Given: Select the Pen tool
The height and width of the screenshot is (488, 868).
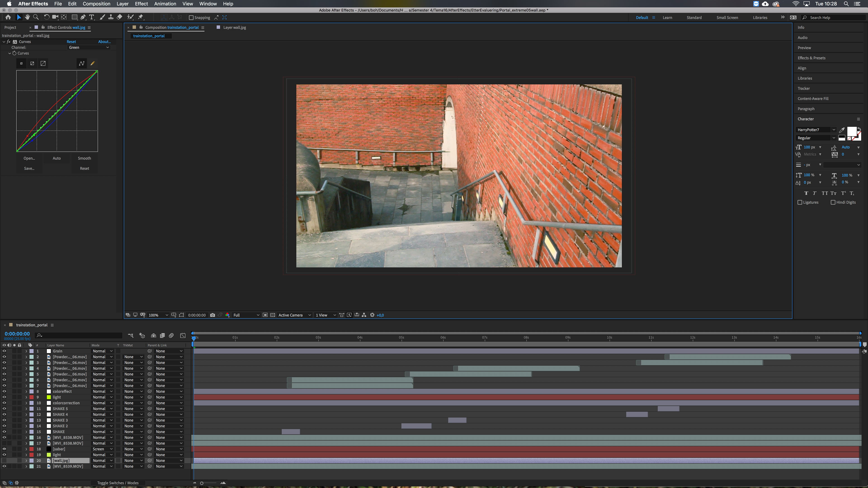Looking at the screenshot, I should (83, 17).
